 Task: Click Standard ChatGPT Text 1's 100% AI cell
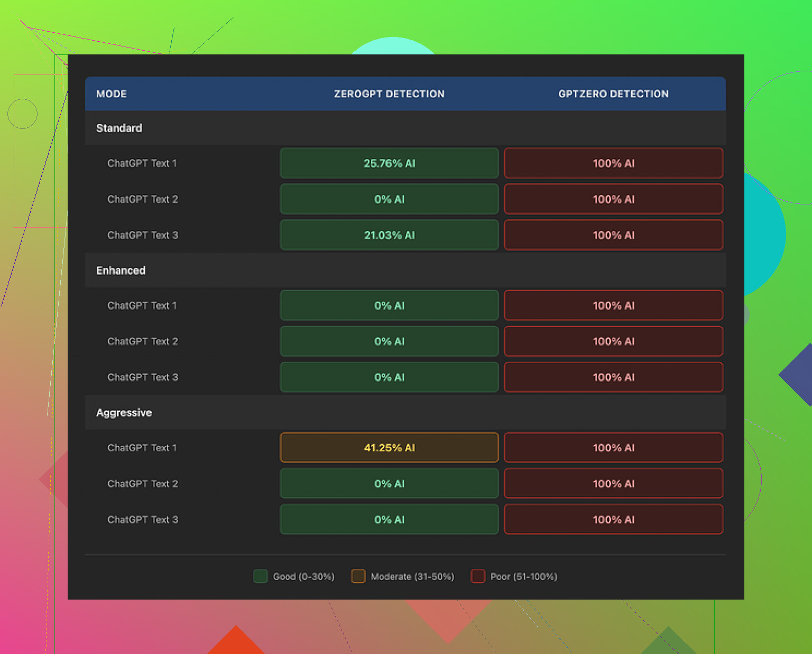click(x=613, y=163)
